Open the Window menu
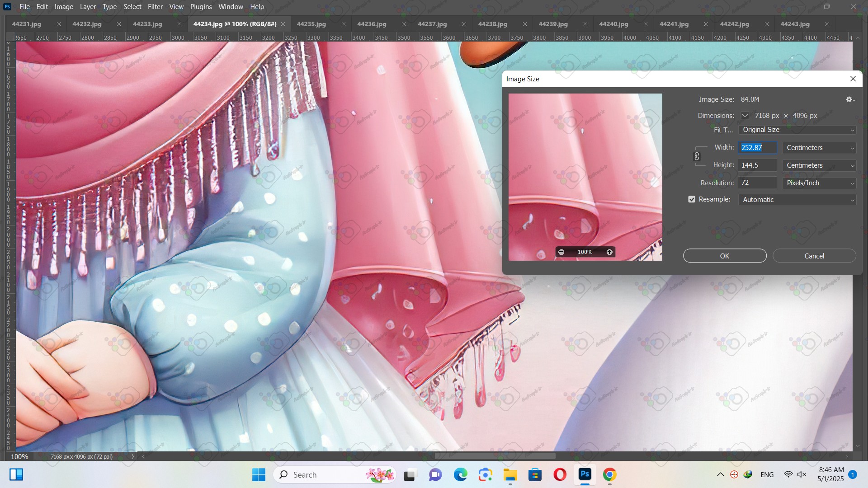 click(x=231, y=7)
